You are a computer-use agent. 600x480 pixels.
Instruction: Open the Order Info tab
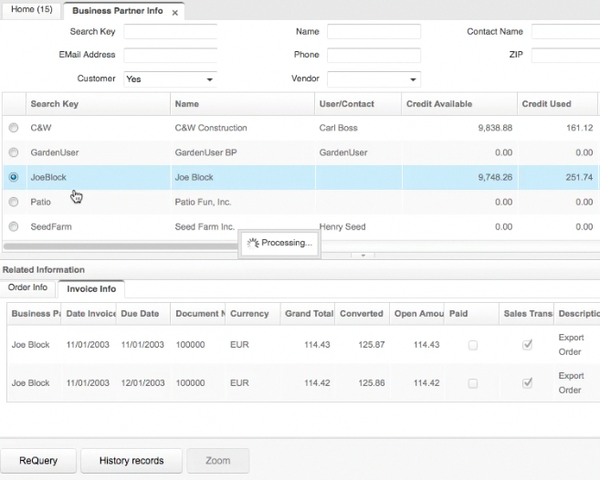click(x=28, y=288)
